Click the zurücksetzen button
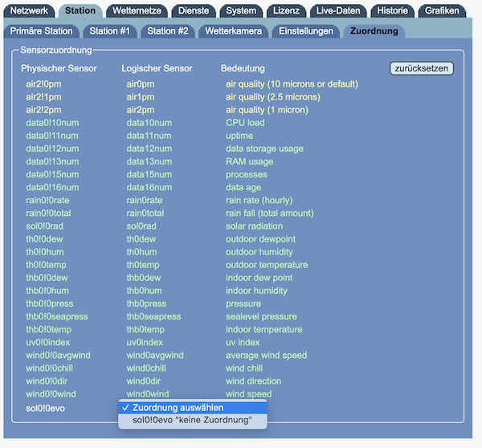This screenshot has width=482, height=448. coord(422,68)
